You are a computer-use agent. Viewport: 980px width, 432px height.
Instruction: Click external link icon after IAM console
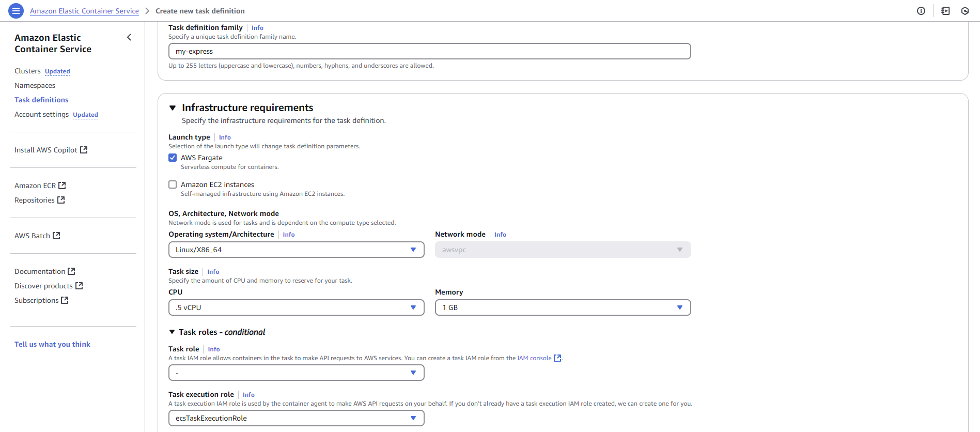pyautogui.click(x=557, y=358)
